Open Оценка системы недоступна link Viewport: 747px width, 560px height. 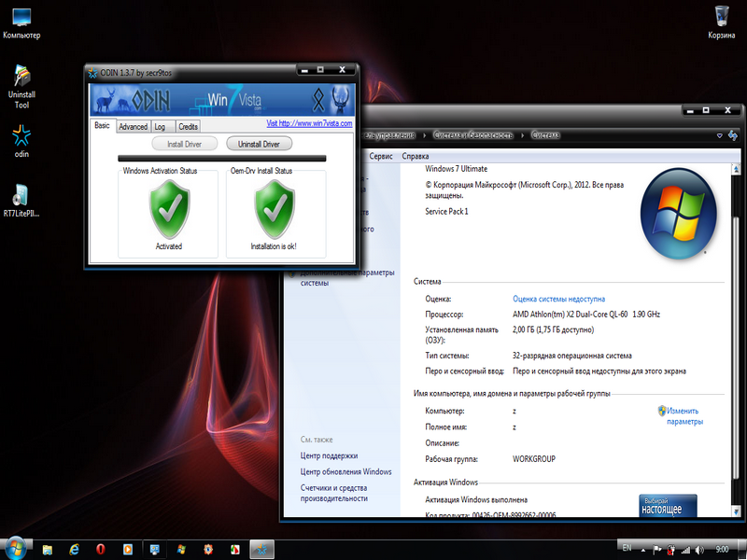tap(558, 299)
